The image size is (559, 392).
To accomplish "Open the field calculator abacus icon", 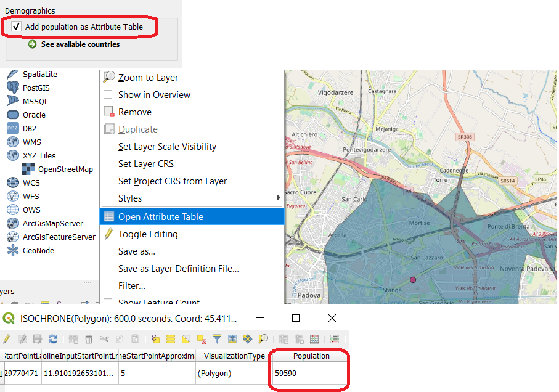I will (x=314, y=339).
